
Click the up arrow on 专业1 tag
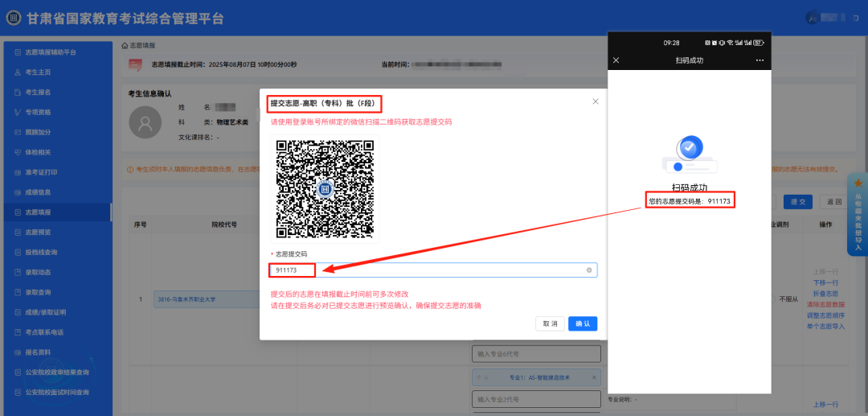click(478, 377)
